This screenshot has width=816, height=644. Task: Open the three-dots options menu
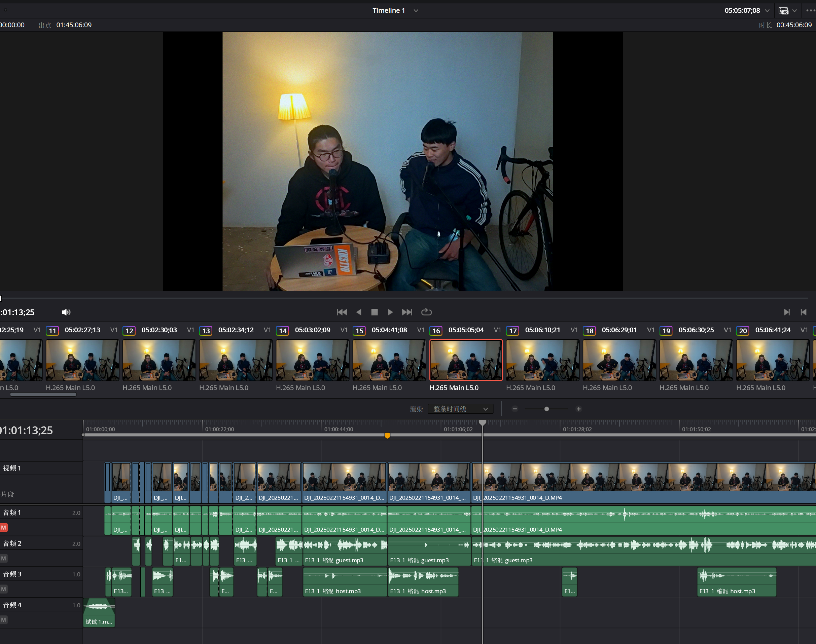(x=810, y=10)
